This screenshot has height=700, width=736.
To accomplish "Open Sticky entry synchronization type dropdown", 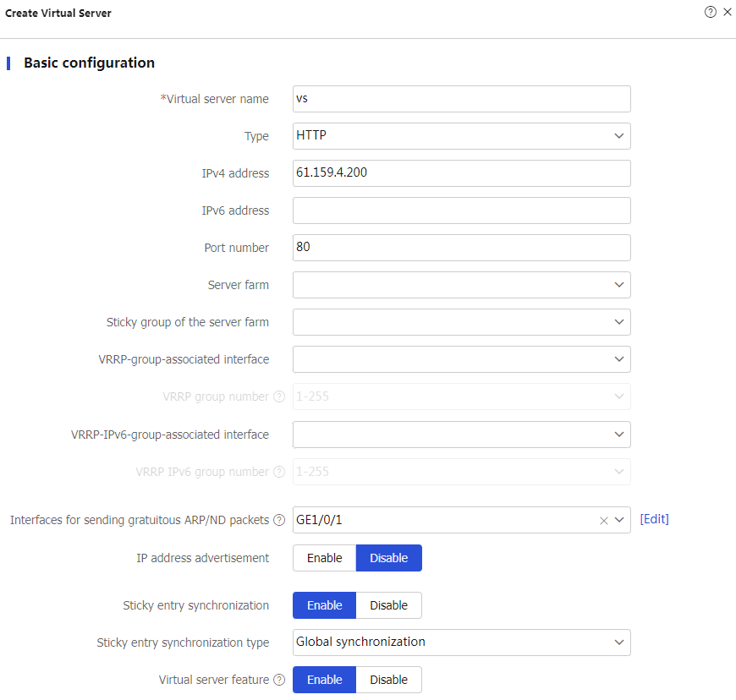I will (x=461, y=643).
